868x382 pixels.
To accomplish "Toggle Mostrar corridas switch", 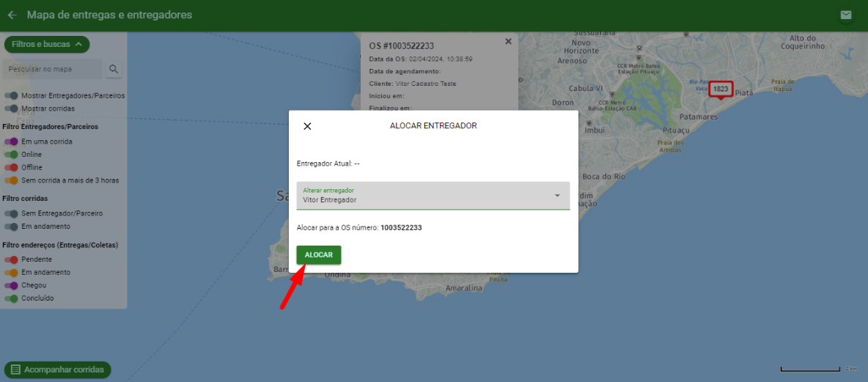I will tap(11, 109).
